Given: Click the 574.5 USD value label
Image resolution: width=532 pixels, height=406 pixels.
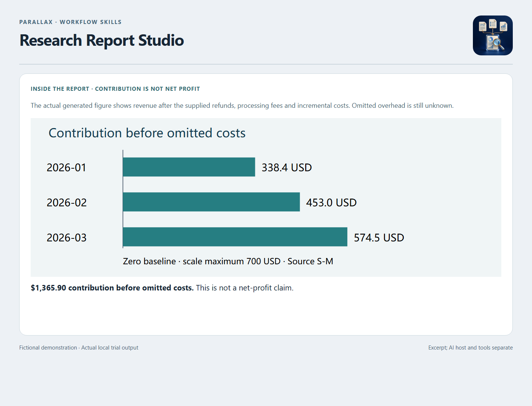Looking at the screenshot, I should coord(379,238).
